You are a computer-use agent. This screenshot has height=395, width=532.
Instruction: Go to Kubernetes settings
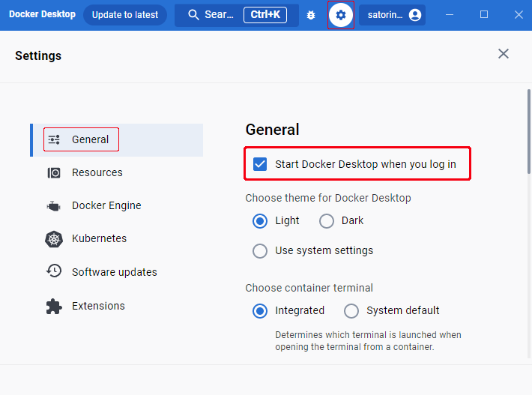pyautogui.click(x=117, y=238)
